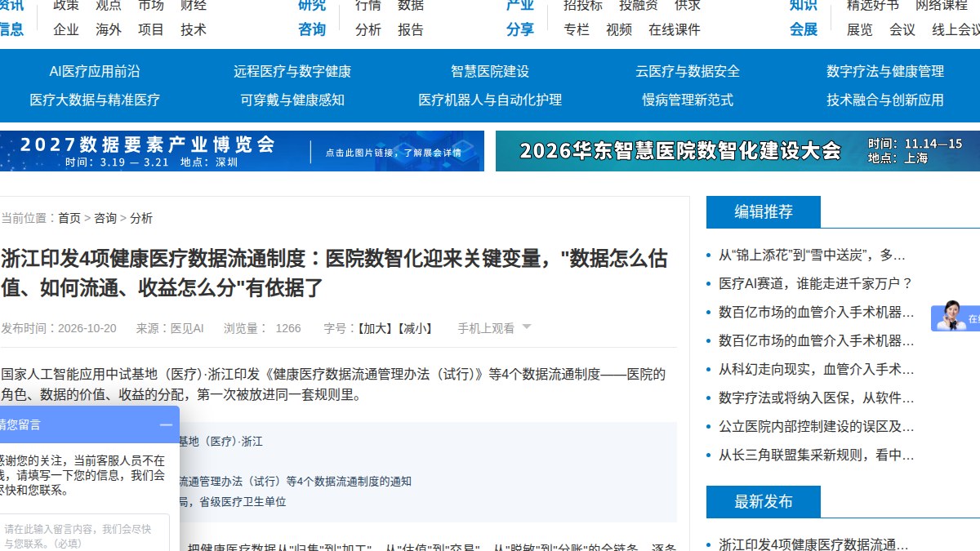The image size is (980, 551).
Task: Open the 远程医疗与数字健康 topic
Action: [292, 71]
